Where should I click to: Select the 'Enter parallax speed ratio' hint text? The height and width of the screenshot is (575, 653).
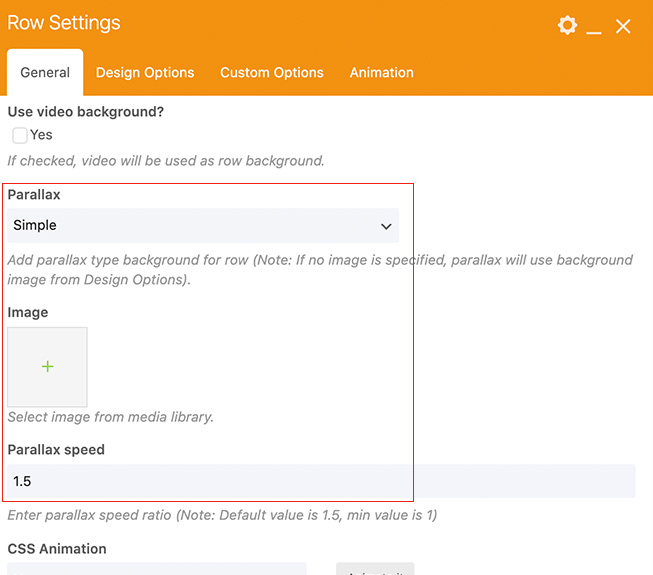[x=222, y=515]
